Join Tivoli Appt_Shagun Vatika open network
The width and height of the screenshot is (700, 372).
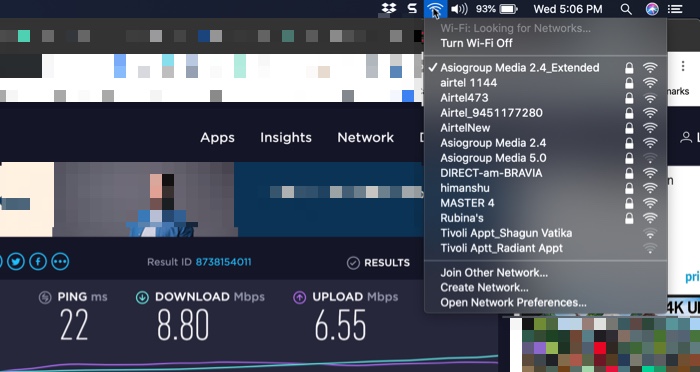(x=546, y=233)
